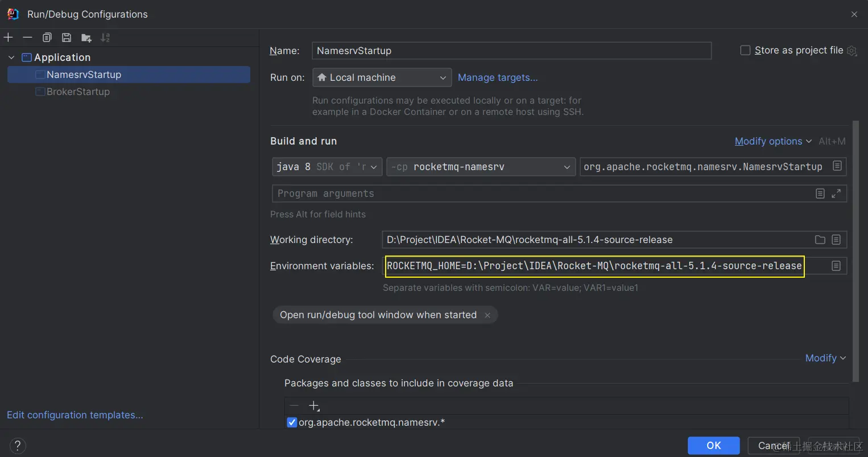Click the Application folder label
868x457 pixels.
tap(62, 57)
